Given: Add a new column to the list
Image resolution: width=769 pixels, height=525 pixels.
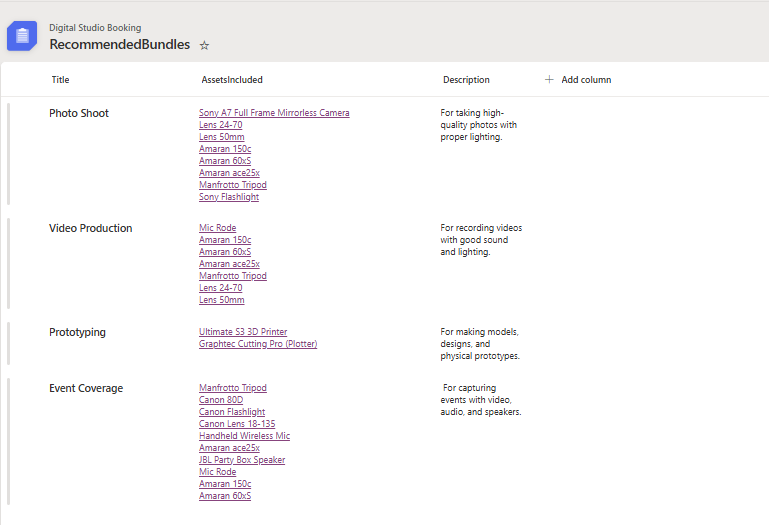Looking at the screenshot, I should pos(578,79).
